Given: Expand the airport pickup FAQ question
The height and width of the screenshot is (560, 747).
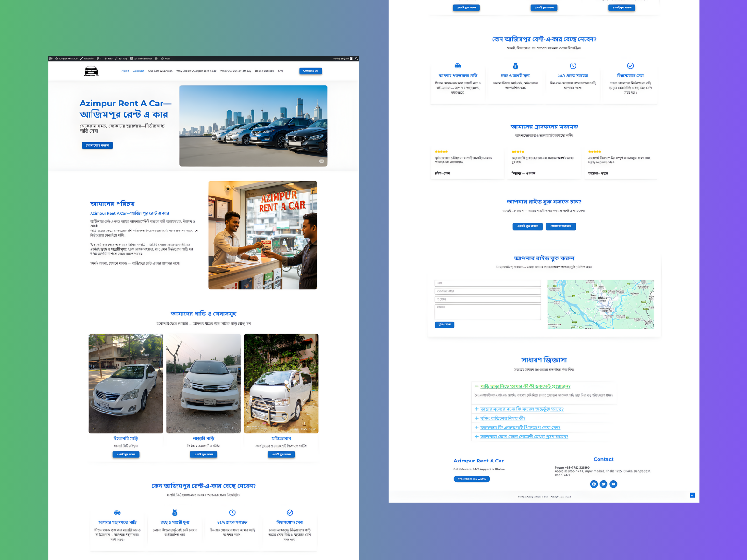Looking at the screenshot, I should pyautogui.click(x=520, y=427).
